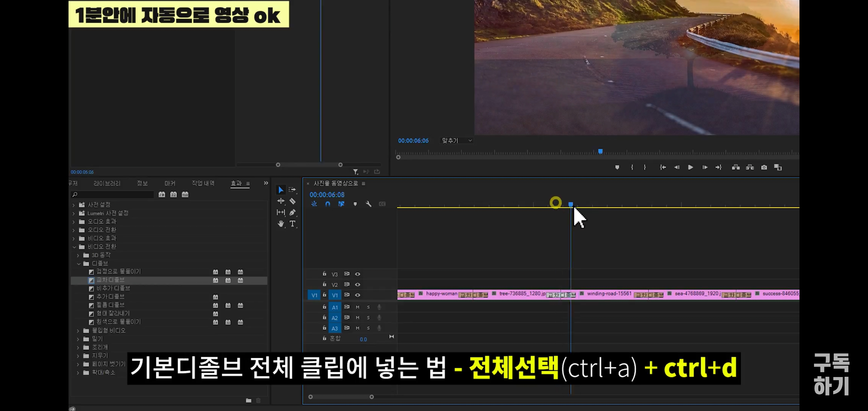Image resolution: width=868 pixels, height=411 pixels.
Task: Click the effects search field
Action: 114,195
